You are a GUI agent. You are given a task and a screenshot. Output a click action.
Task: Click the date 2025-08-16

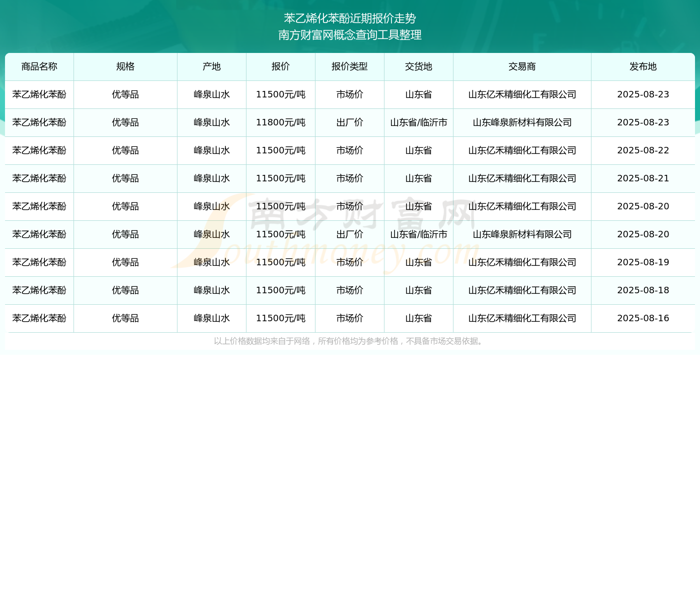[x=643, y=318]
